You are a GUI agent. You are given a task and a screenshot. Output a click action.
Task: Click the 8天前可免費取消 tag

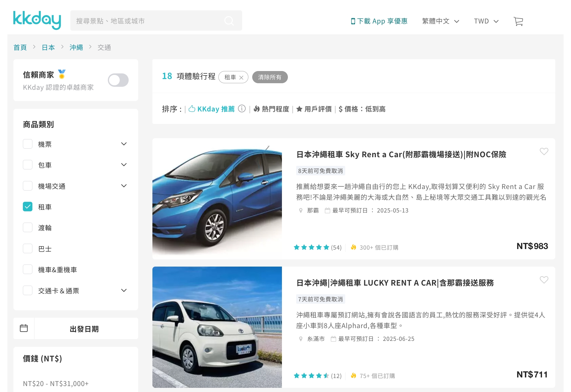(x=321, y=171)
